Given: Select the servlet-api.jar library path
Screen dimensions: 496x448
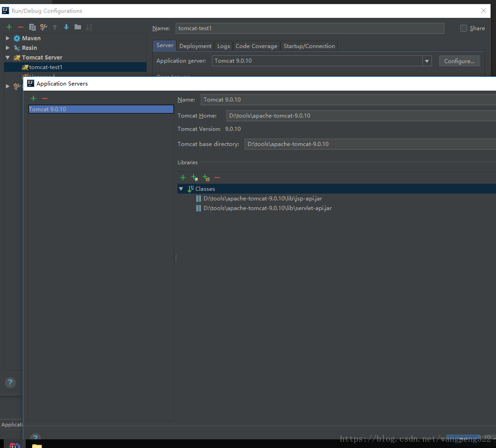Looking at the screenshot, I should pos(268,208).
